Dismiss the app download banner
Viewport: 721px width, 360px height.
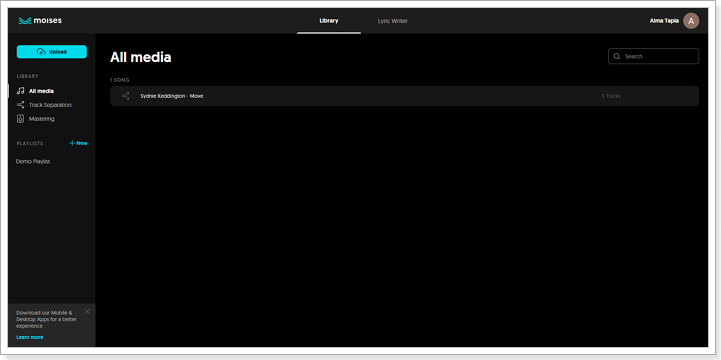87,312
